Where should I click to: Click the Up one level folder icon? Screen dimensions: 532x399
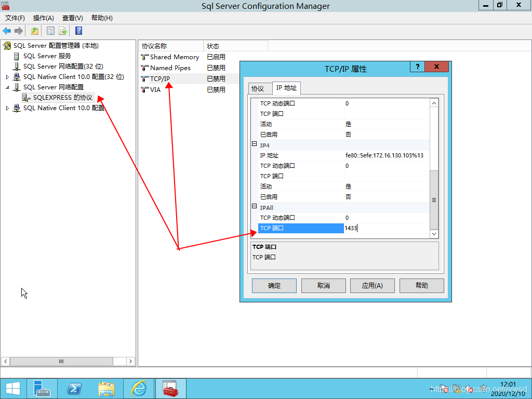pos(35,31)
